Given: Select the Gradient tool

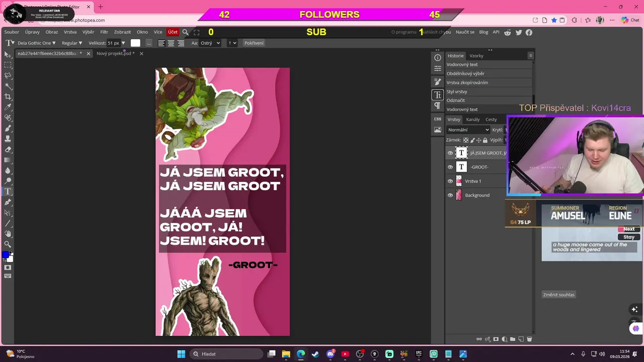Looking at the screenshot, I should [x=8, y=160].
